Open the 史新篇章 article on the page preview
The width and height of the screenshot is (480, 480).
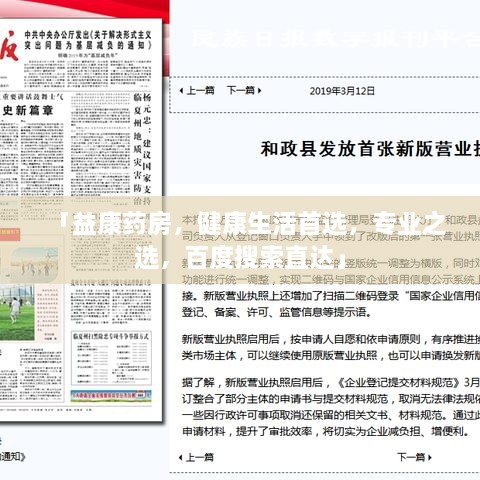(28, 110)
